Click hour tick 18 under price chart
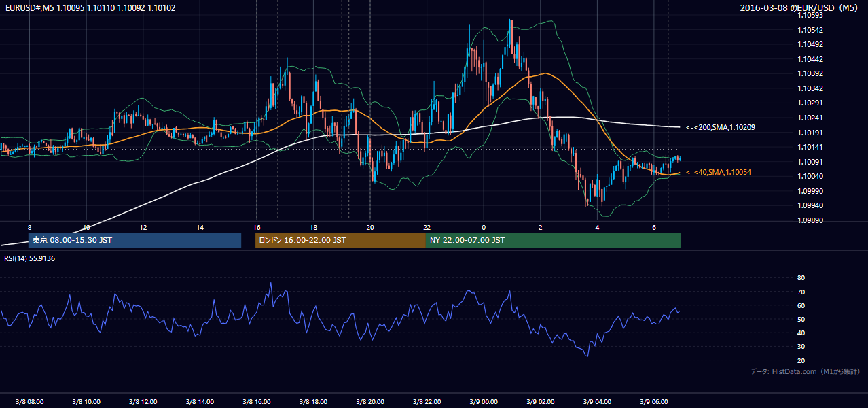This screenshot has height=408, width=868. click(313, 227)
